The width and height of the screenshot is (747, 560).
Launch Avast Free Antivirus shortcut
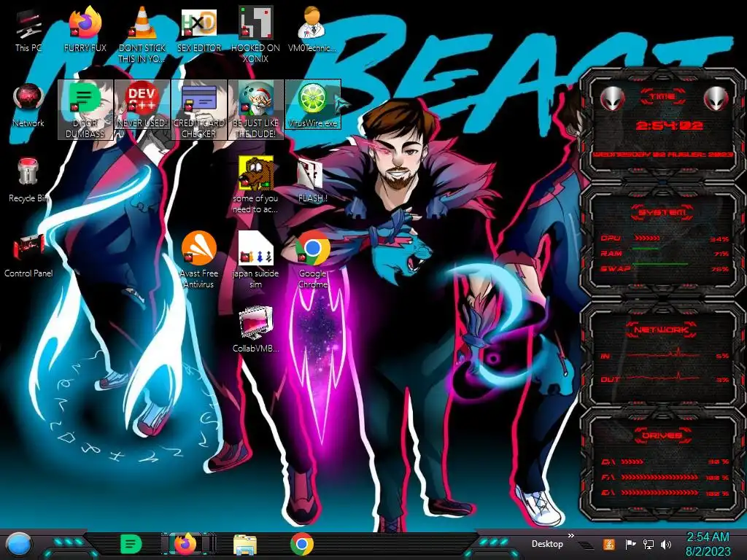point(198,260)
